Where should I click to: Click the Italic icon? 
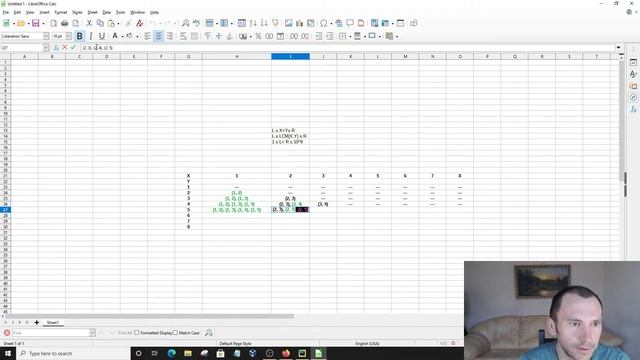click(91, 36)
